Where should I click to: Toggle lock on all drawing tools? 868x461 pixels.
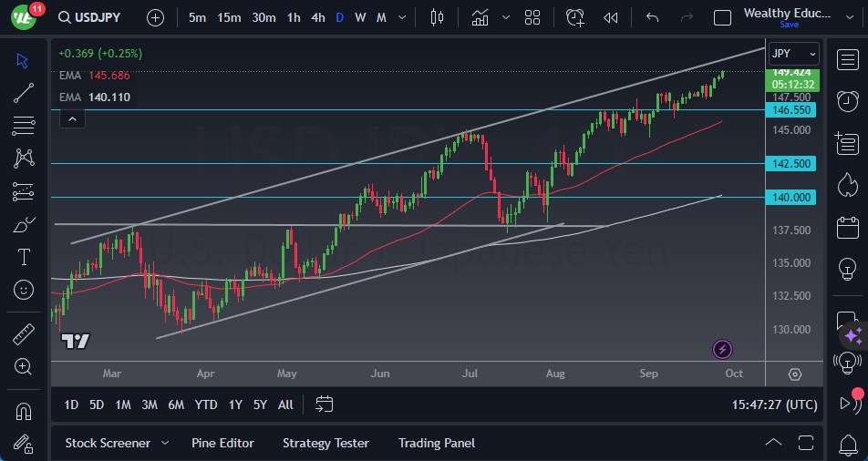[x=25, y=443]
